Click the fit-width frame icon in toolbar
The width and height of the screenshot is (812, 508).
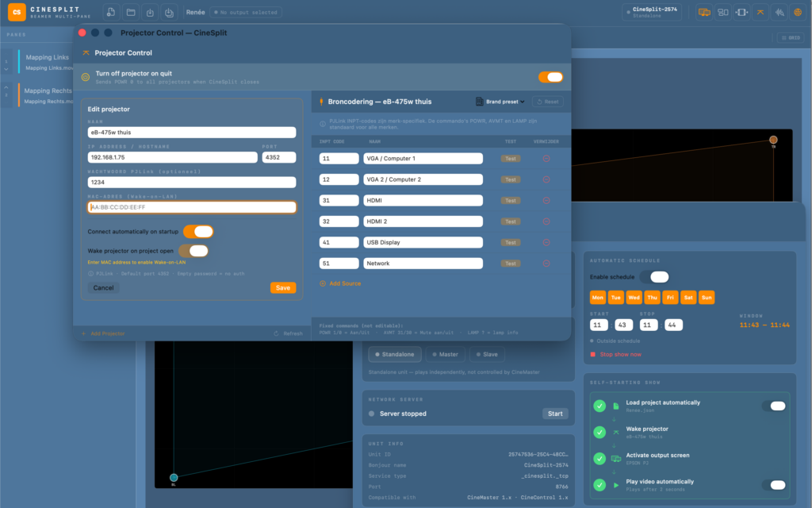click(741, 12)
